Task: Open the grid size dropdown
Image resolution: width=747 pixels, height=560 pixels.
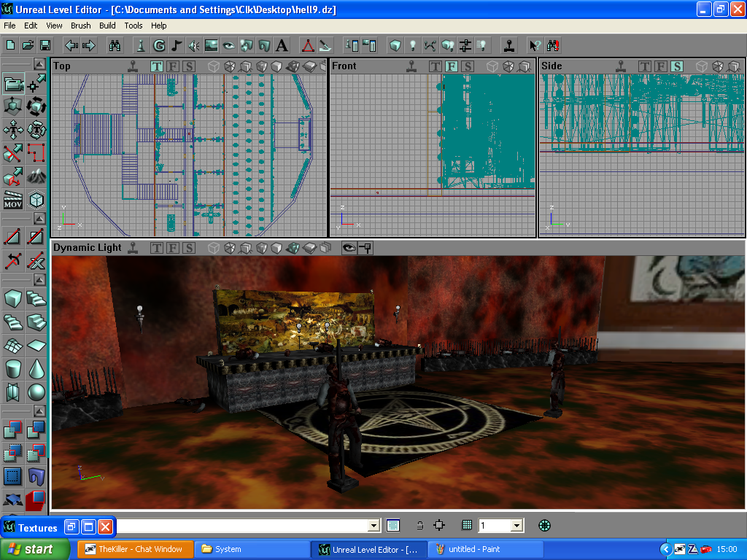Action: (x=516, y=526)
